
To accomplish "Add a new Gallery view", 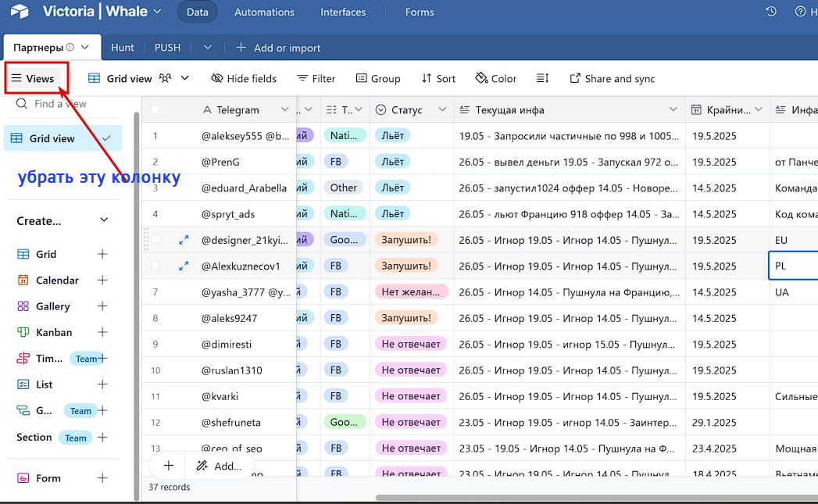I will tap(102, 306).
